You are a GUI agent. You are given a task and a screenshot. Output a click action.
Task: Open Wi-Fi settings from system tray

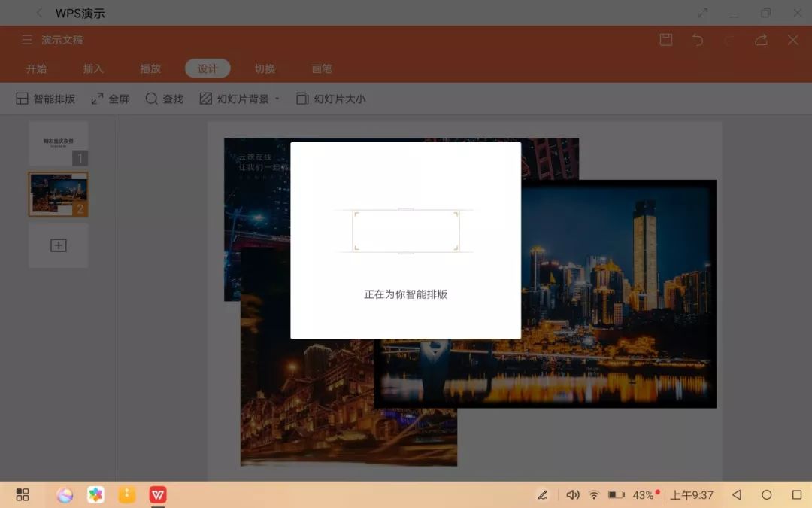tap(594, 494)
